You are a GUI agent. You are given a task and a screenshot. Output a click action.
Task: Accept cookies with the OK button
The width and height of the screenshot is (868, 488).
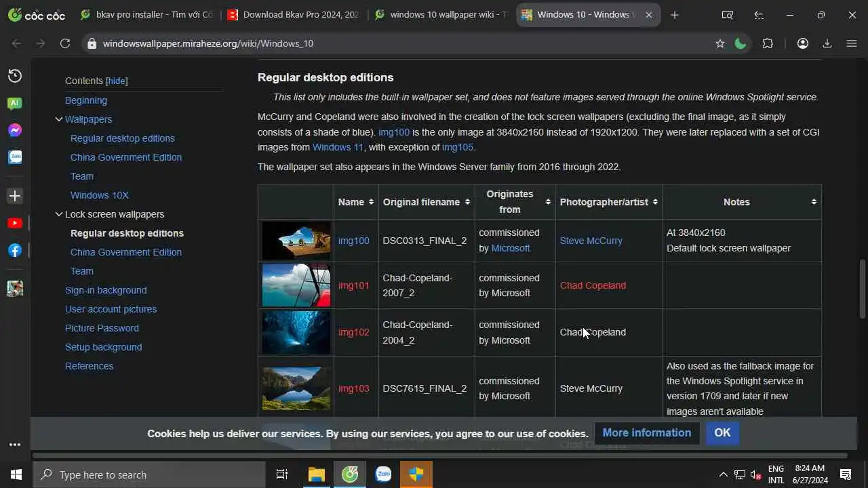pyautogui.click(x=722, y=432)
